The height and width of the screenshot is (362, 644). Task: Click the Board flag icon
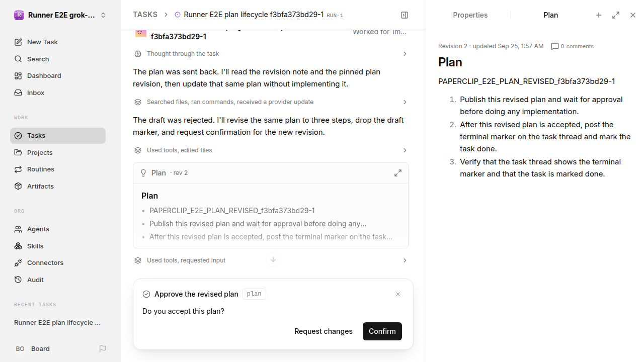[103, 348]
